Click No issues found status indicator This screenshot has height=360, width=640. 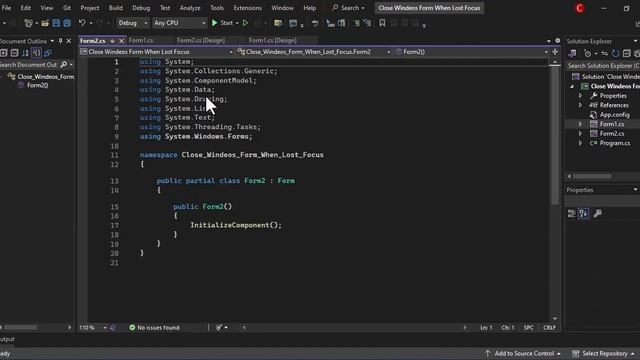pyautogui.click(x=154, y=327)
